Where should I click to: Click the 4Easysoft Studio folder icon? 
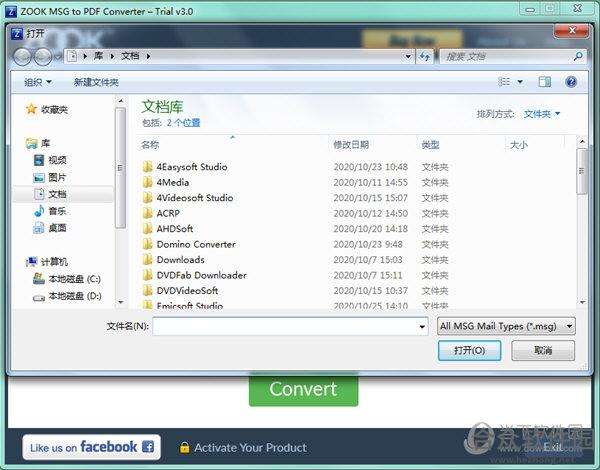pyautogui.click(x=147, y=167)
